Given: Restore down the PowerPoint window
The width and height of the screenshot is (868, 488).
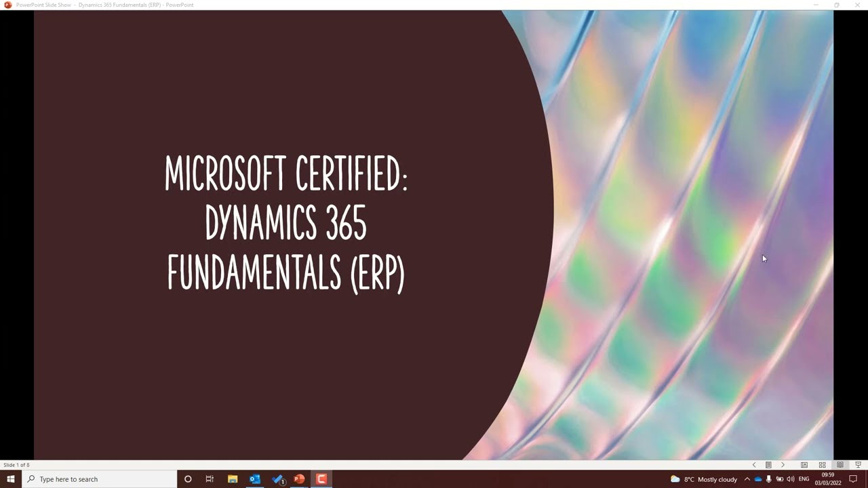Looking at the screenshot, I should click(x=837, y=5).
